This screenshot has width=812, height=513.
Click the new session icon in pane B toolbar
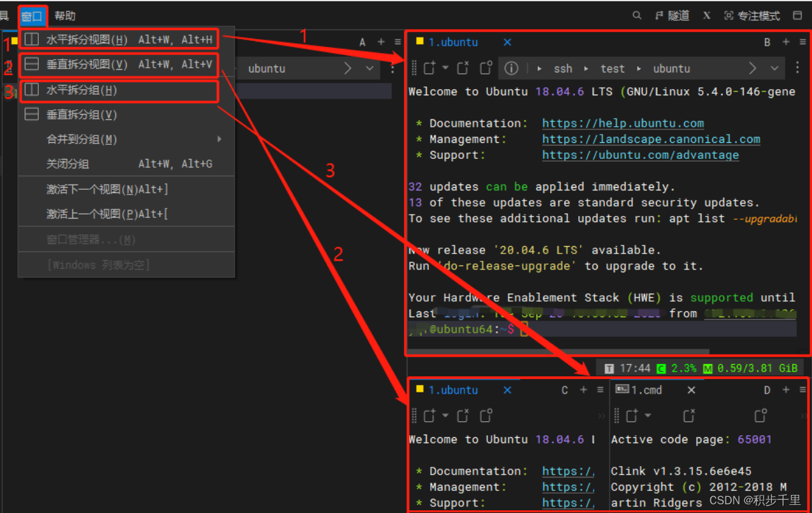click(429, 68)
